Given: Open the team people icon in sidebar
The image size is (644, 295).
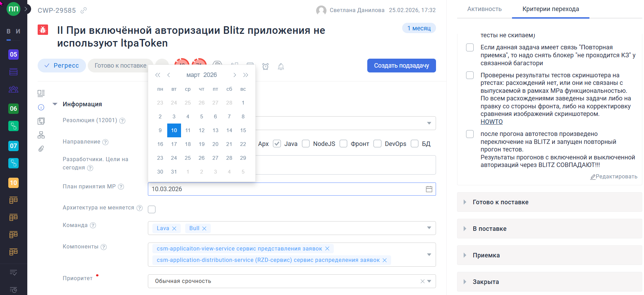Looking at the screenshot, I should pos(13,89).
